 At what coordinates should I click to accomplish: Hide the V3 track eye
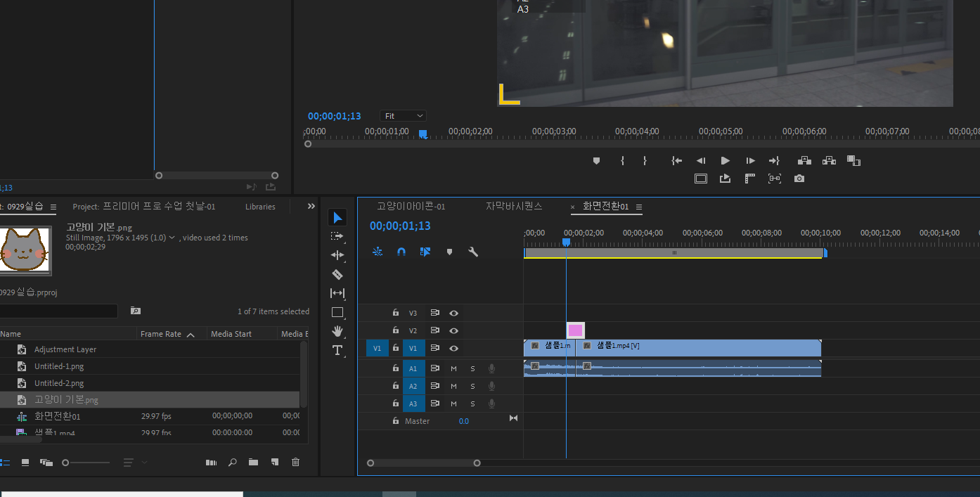(454, 313)
